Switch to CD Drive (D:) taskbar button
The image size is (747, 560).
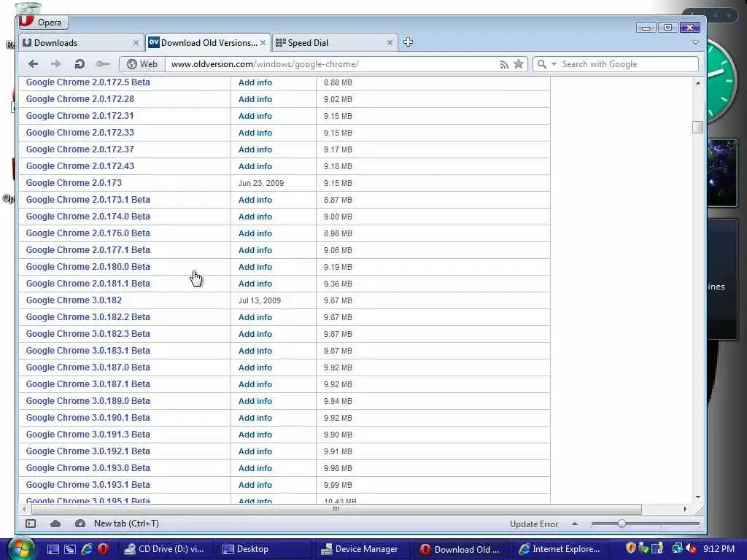[165, 549]
